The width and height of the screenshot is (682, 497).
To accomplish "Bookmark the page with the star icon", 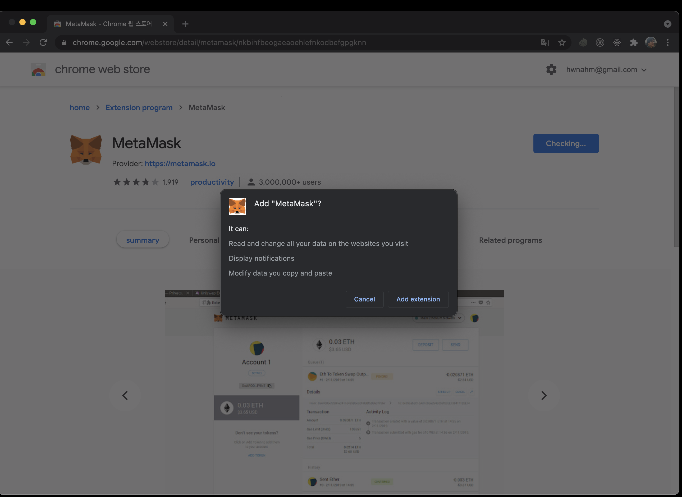I will 562,43.
